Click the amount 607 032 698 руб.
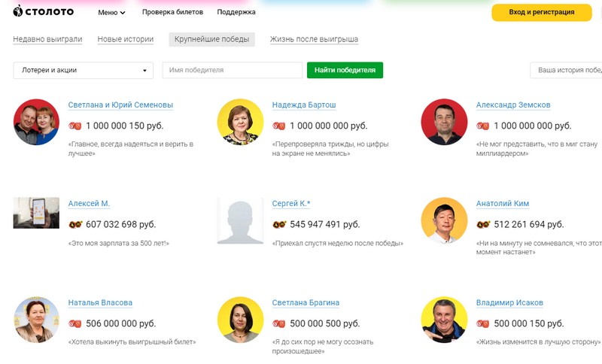Image resolution: width=602 pixels, height=364 pixels. point(121,224)
